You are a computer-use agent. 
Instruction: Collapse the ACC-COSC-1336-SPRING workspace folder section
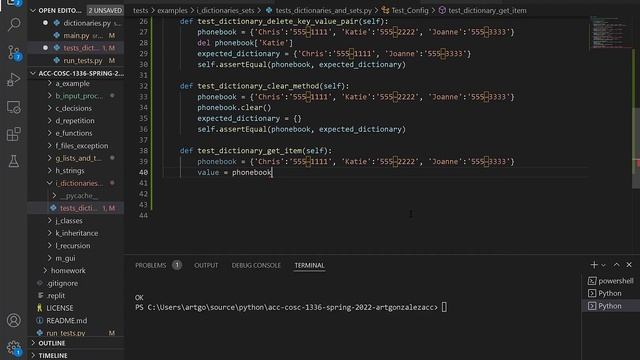[76, 73]
